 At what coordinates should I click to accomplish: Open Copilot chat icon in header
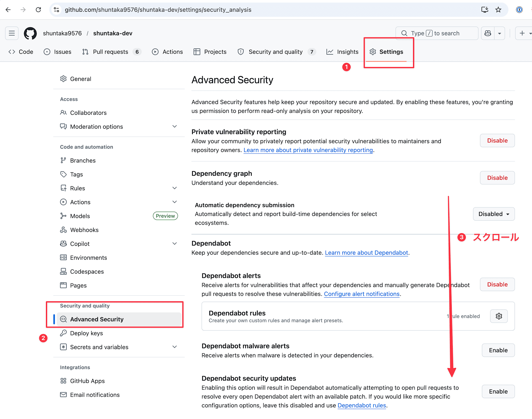click(488, 33)
